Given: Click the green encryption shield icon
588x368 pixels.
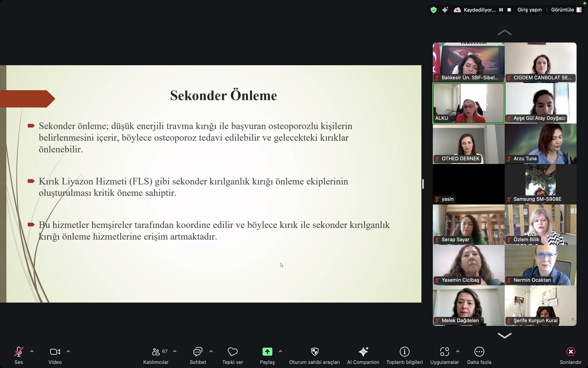Looking at the screenshot, I should pos(434,10).
